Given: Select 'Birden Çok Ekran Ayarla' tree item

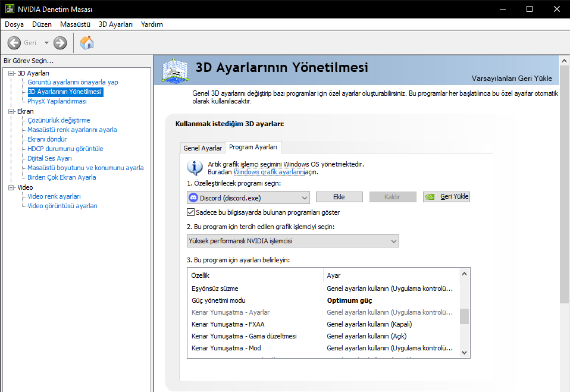Looking at the screenshot, I should pyautogui.click(x=62, y=177).
